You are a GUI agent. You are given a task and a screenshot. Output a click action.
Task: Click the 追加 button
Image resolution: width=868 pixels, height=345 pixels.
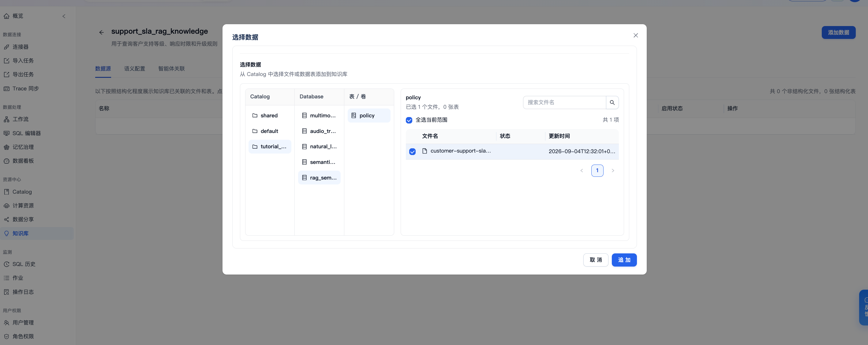pyautogui.click(x=624, y=260)
